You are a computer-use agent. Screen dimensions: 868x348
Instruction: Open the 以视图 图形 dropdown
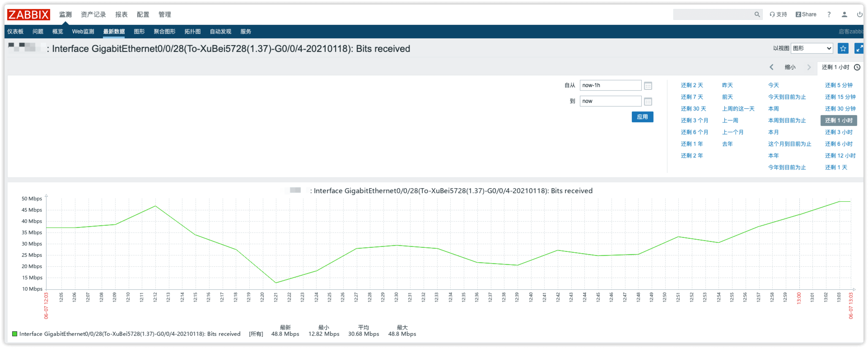[812, 49]
